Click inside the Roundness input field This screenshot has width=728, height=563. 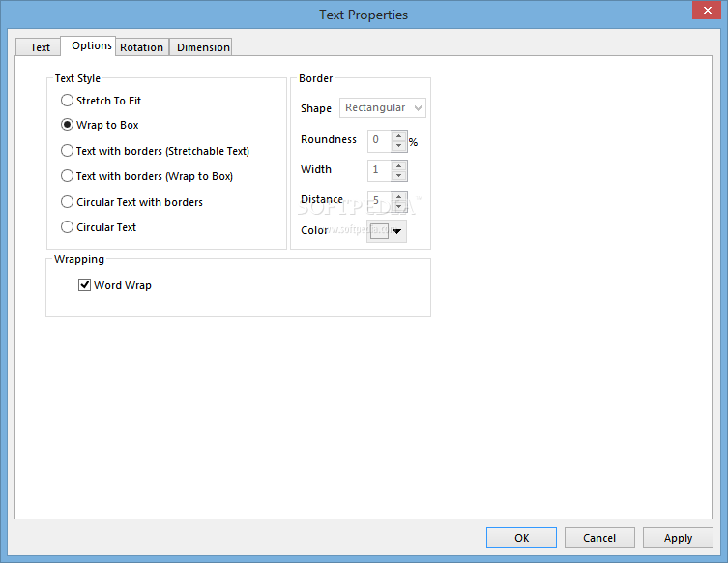click(380, 141)
